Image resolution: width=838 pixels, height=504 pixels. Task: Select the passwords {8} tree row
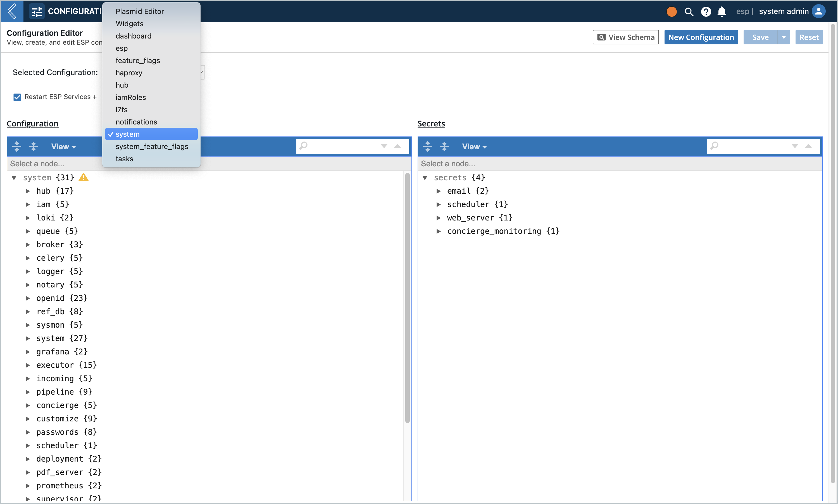[x=67, y=432]
